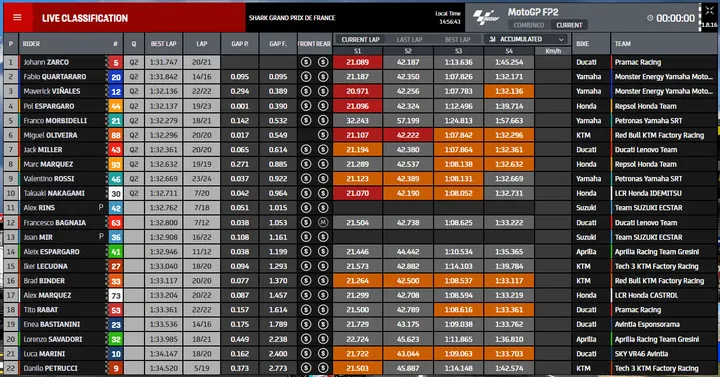Click Pramac Racing team on Zarco's row
Viewport: 720px width, 377px height.
[638, 62]
